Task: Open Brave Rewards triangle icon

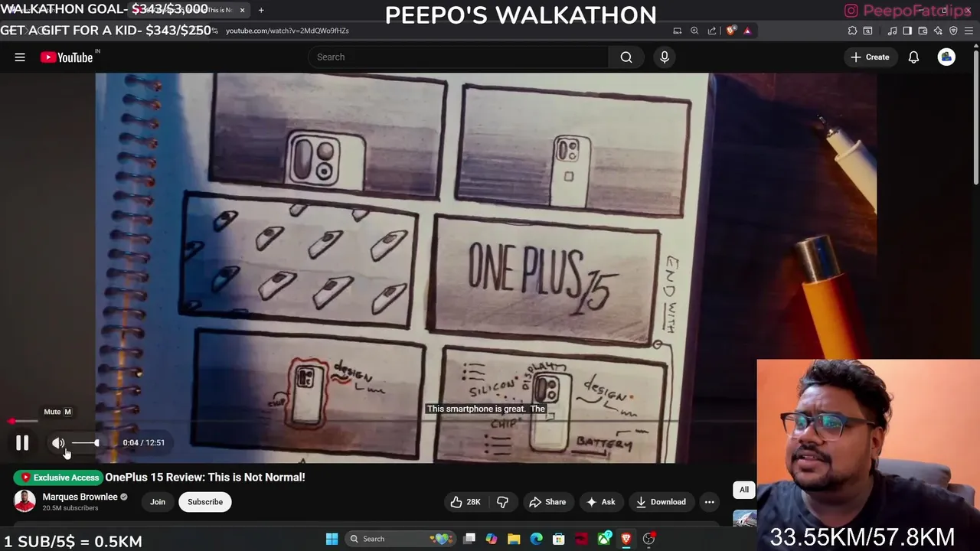Action: coord(747,31)
